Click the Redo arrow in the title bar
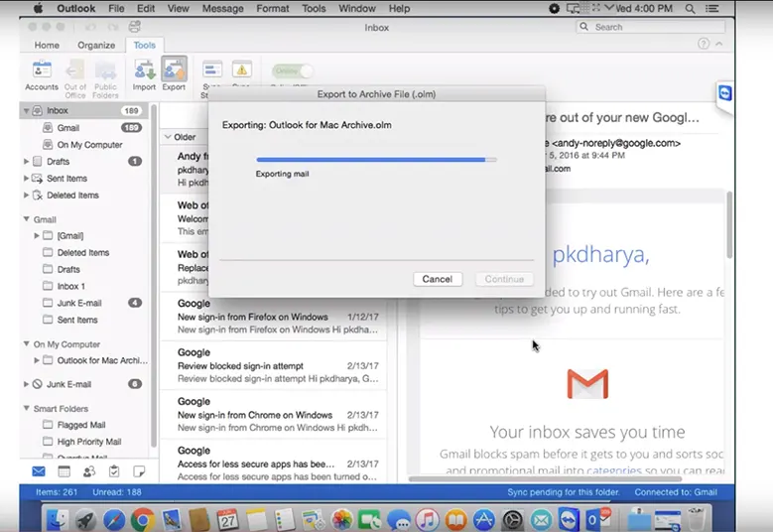Image resolution: width=773 pixels, height=532 pixels. [113, 27]
